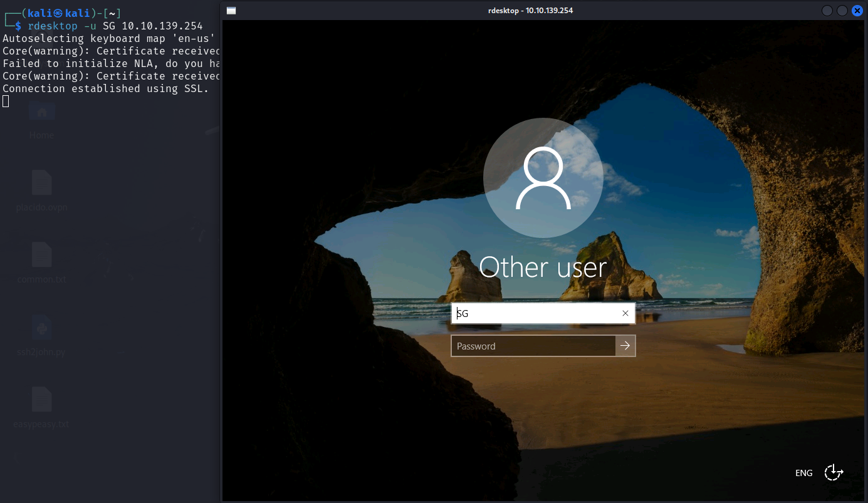The width and height of the screenshot is (868, 503).
Task: Click the rdesktop - 10.10.139.254 title bar
Action: pyautogui.click(x=530, y=10)
